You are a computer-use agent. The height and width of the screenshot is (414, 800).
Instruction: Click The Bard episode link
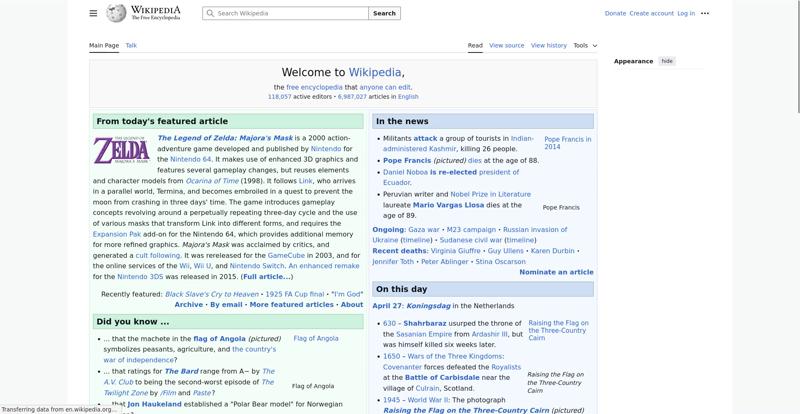[181, 371]
